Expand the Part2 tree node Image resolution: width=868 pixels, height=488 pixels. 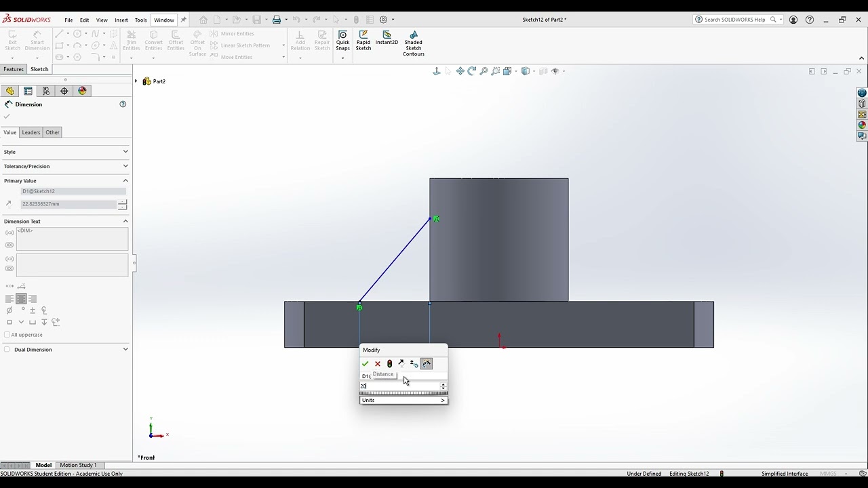(136, 81)
